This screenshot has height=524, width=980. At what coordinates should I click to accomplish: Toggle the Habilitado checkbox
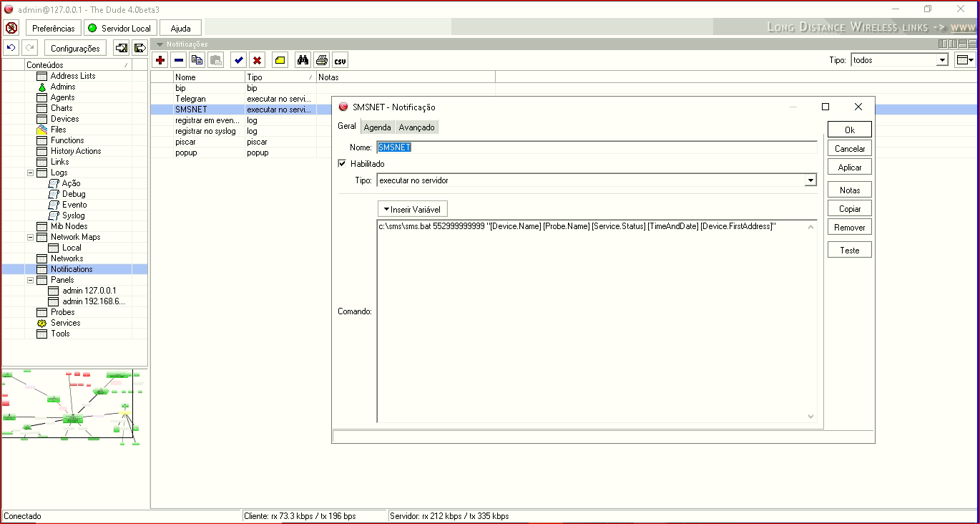(342, 164)
